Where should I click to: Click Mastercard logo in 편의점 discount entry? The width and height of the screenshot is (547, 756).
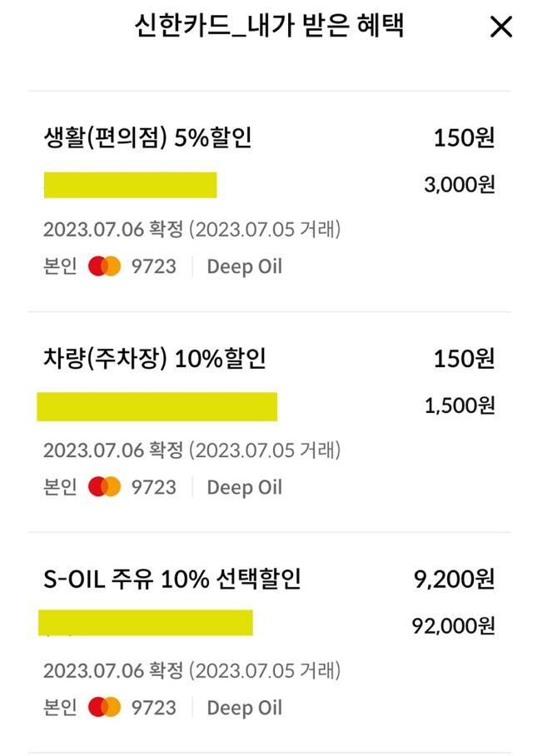click(105, 266)
